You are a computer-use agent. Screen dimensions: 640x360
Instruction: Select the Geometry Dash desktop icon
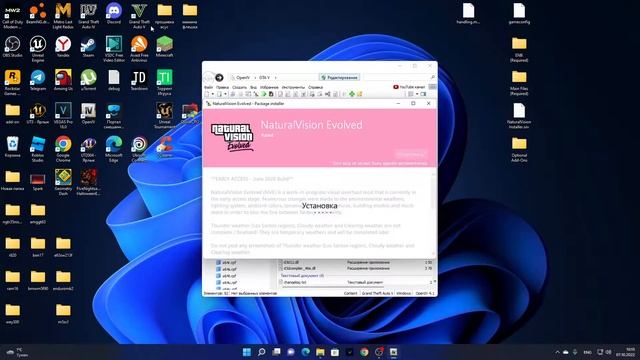coord(63,182)
